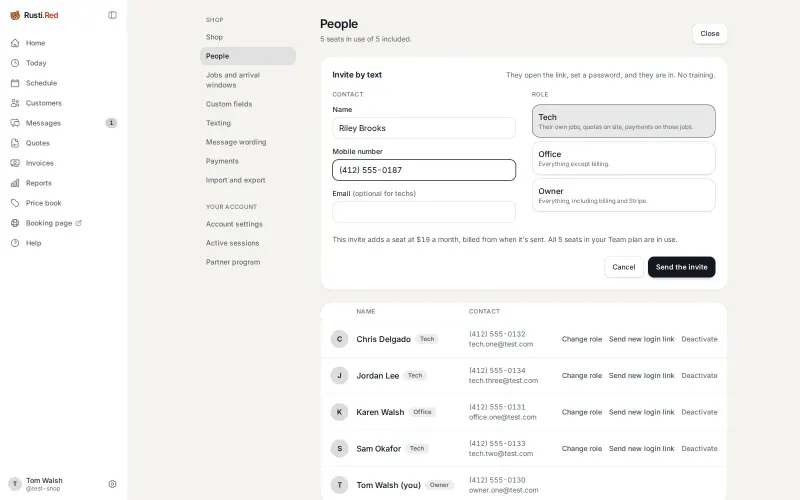Screen dimensions: 800x500
Task: Click the external link icon beside Booking page
Action: [x=79, y=223]
